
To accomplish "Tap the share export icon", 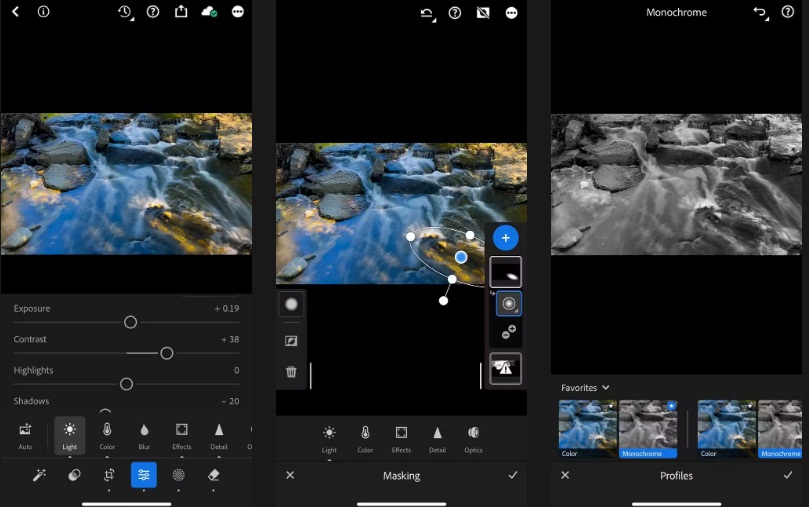I will pos(181,12).
